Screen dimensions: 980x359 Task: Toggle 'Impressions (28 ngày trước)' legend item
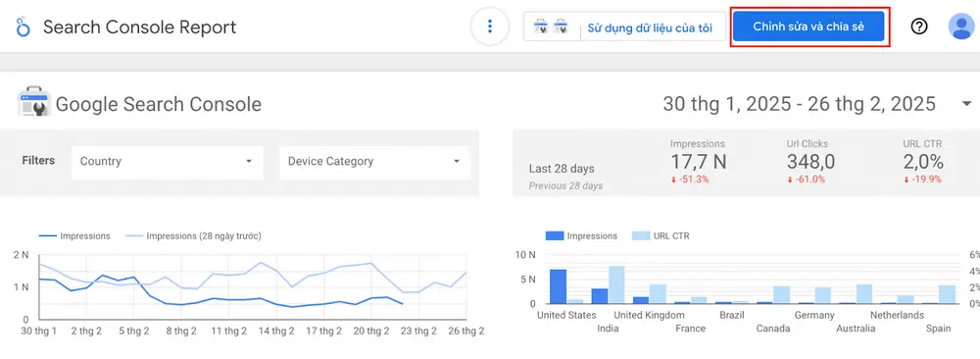pyautogui.click(x=194, y=235)
